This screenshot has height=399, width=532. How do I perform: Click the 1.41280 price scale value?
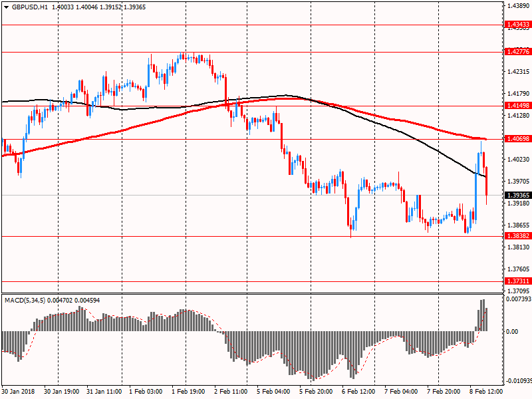519,115
